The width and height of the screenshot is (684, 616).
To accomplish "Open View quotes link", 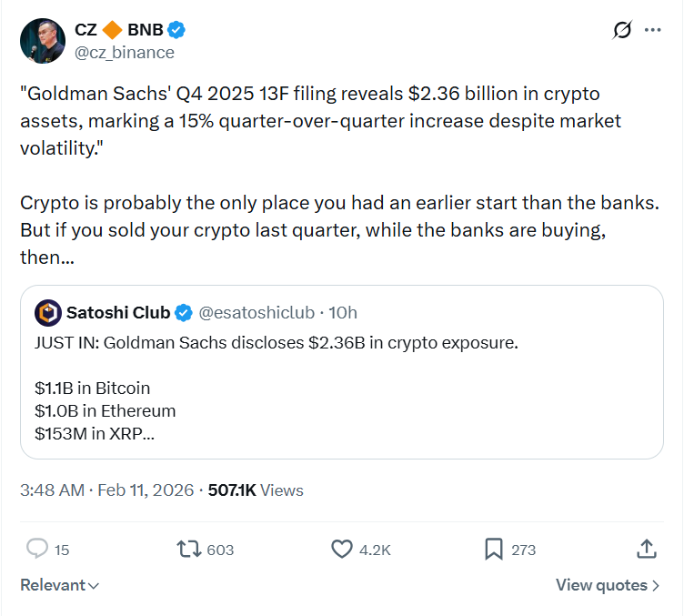I will click(608, 585).
